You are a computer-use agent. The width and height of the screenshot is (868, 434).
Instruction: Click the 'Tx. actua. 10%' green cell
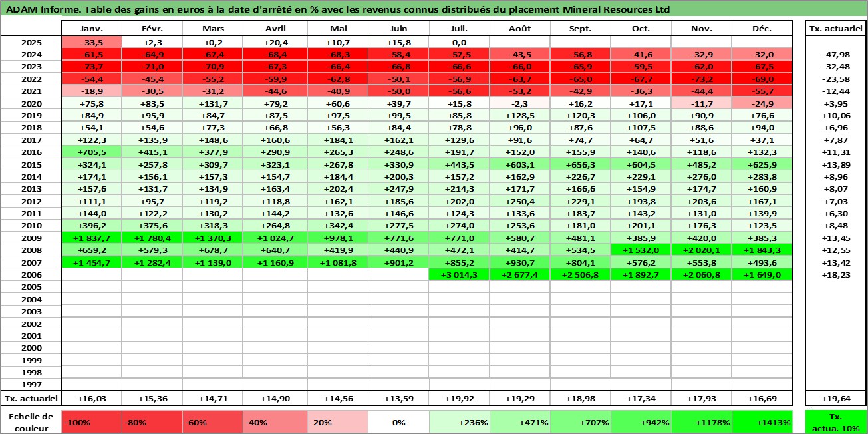tap(836, 422)
